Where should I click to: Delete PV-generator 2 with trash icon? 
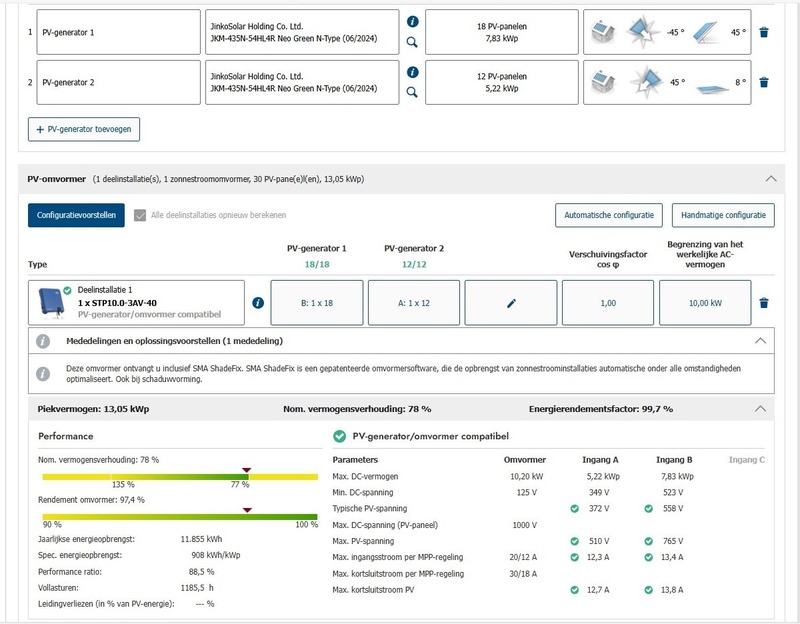coord(764,82)
